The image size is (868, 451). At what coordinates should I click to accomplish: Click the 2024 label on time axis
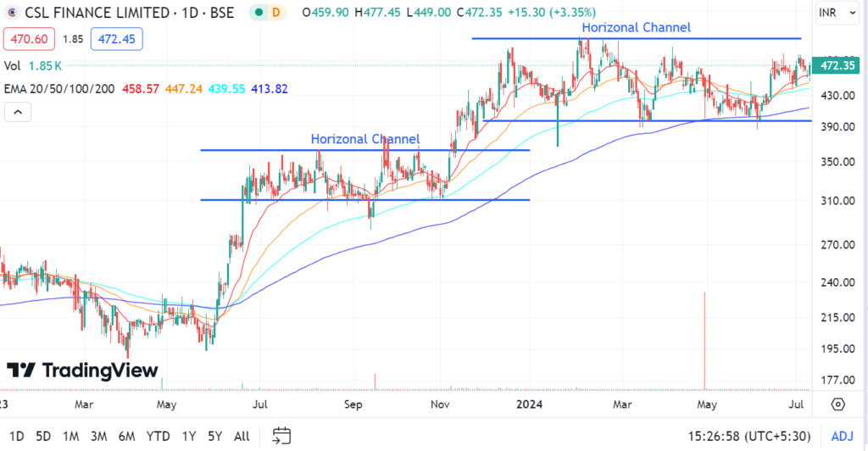(529, 404)
